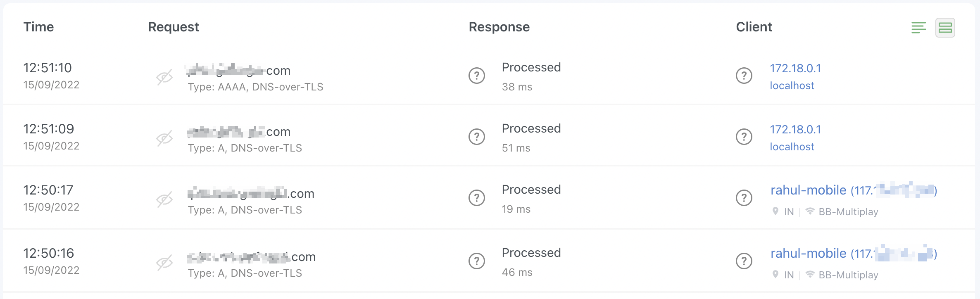Click the 172.18.0.1 IP address link

(x=795, y=68)
